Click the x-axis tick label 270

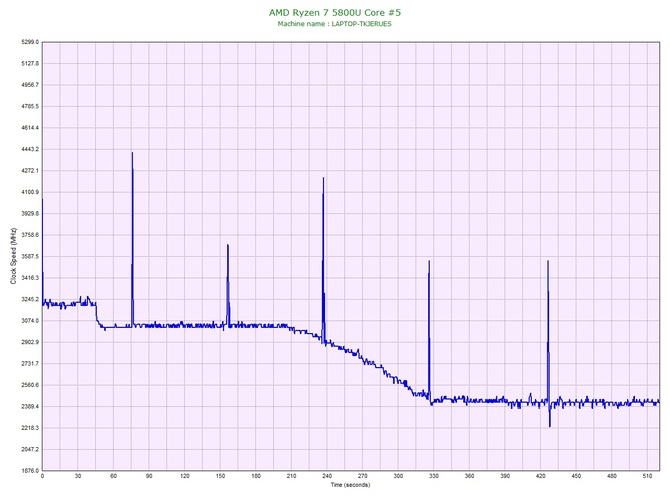pyautogui.click(x=363, y=476)
